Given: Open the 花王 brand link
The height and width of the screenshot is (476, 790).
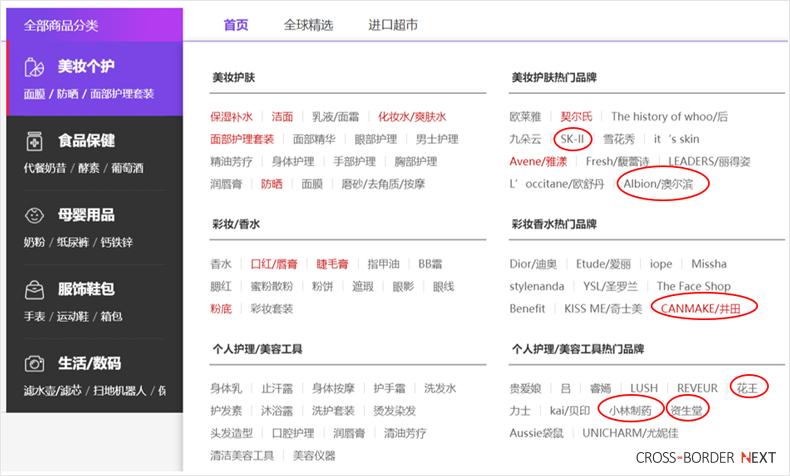Looking at the screenshot, I should (747, 388).
